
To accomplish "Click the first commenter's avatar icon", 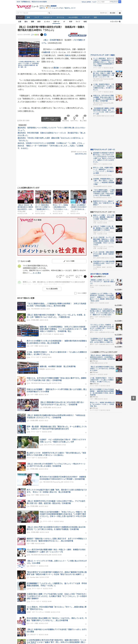I will point(19,267).
